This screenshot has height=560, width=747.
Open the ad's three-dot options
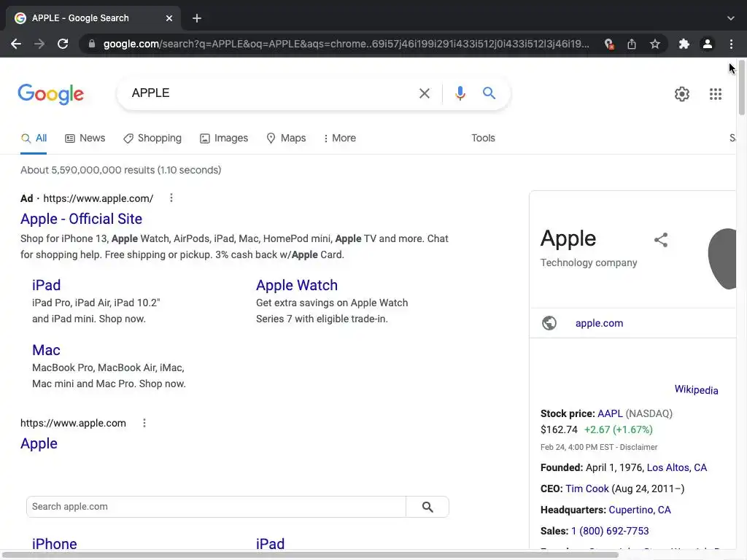click(x=171, y=198)
